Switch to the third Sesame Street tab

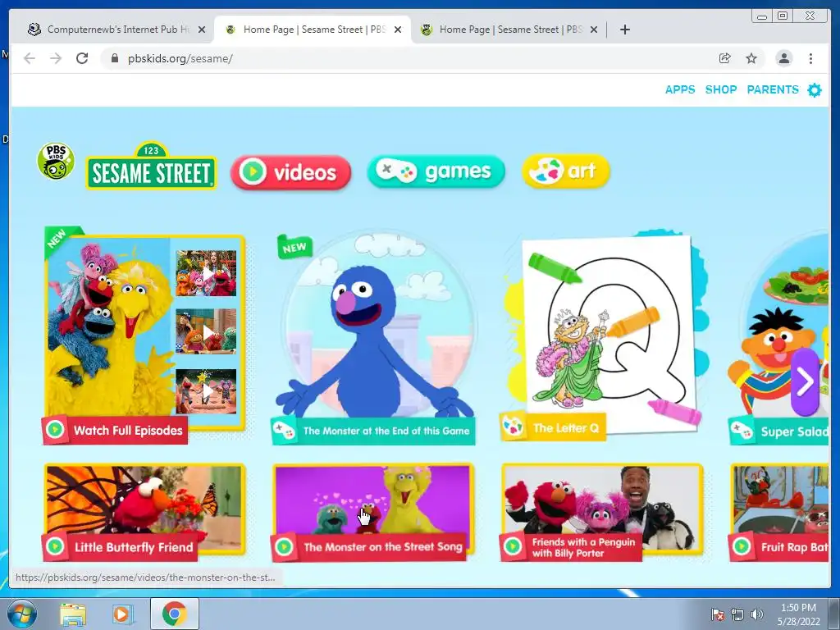click(508, 30)
